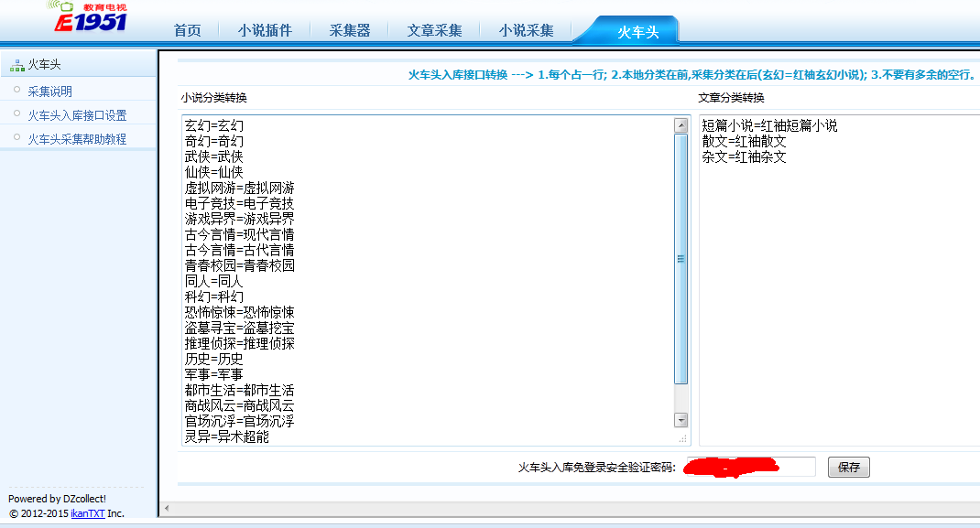Click the line 虚拟网游=虚拟网游

[x=239, y=188]
